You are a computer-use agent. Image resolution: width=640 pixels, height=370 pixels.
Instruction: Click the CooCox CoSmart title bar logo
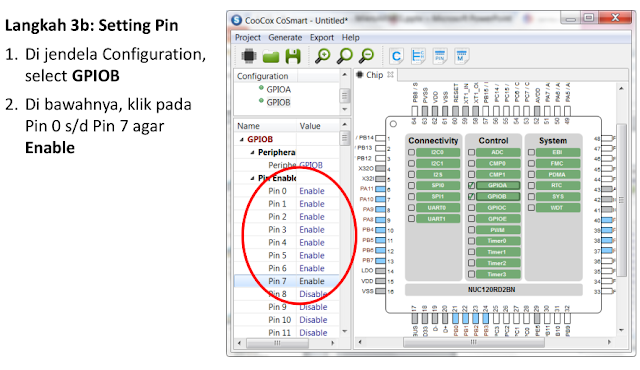[x=237, y=20]
